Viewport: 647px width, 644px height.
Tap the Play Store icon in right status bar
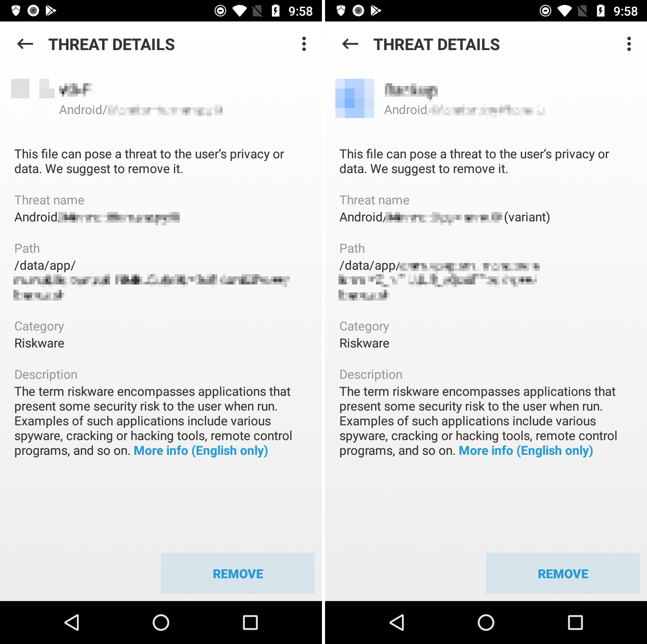click(376, 10)
